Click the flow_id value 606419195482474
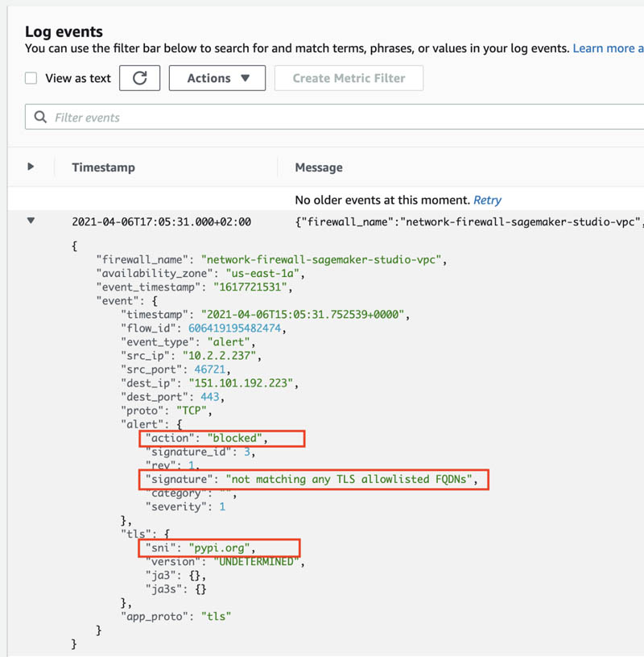 pyautogui.click(x=234, y=328)
